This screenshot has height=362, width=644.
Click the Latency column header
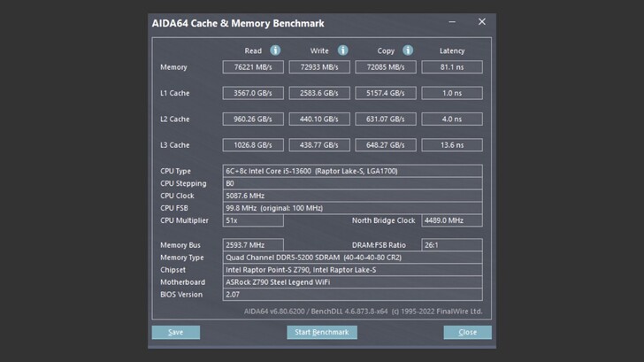click(x=452, y=51)
